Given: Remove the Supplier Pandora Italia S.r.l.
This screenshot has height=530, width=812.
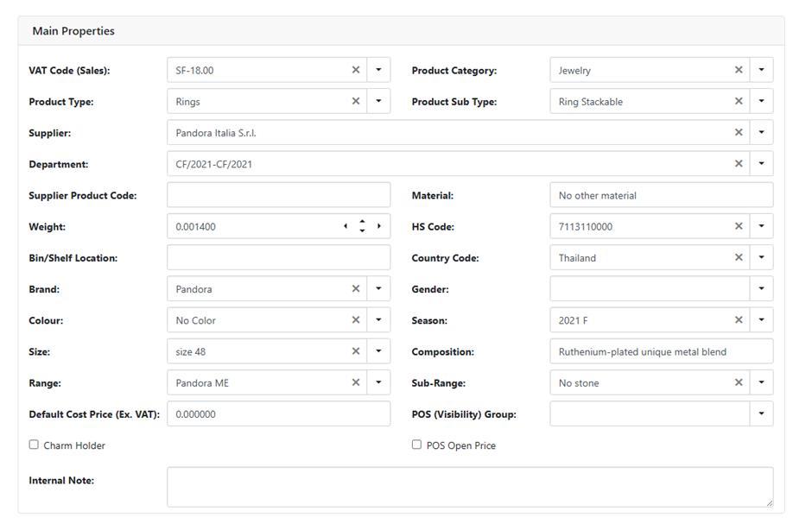Looking at the screenshot, I should pos(739,133).
